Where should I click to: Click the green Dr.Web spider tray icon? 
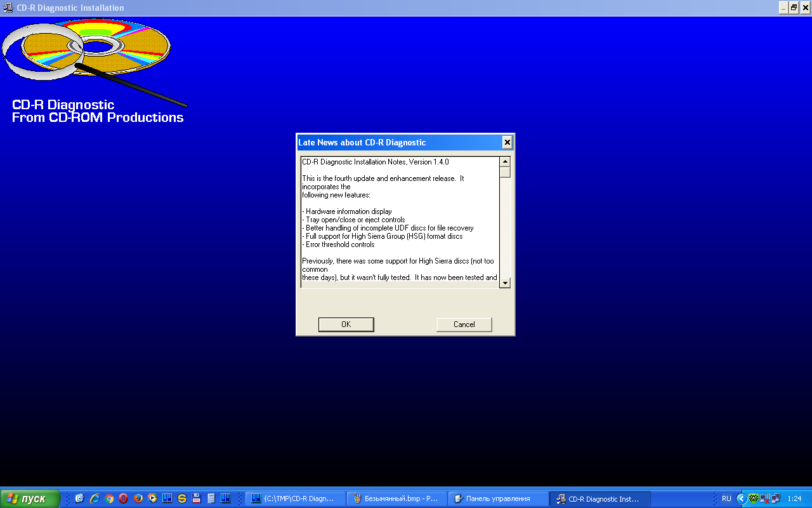click(x=754, y=498)
